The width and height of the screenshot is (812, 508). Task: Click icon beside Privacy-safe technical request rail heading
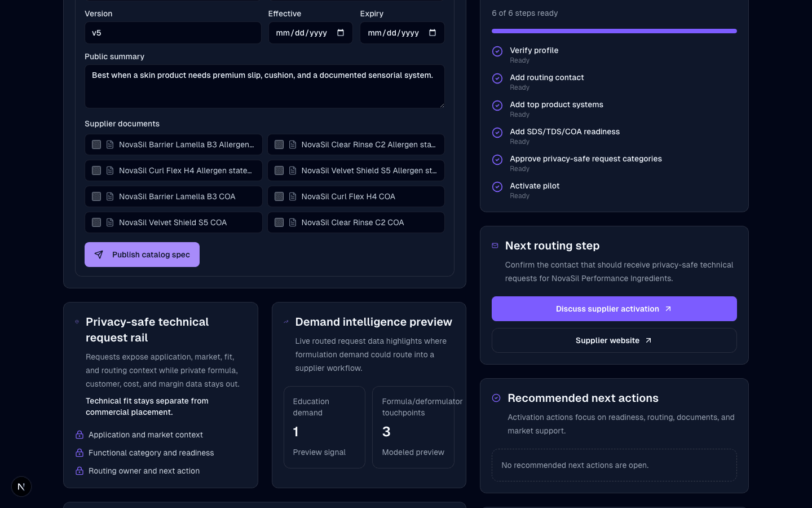tap(77, 322)
